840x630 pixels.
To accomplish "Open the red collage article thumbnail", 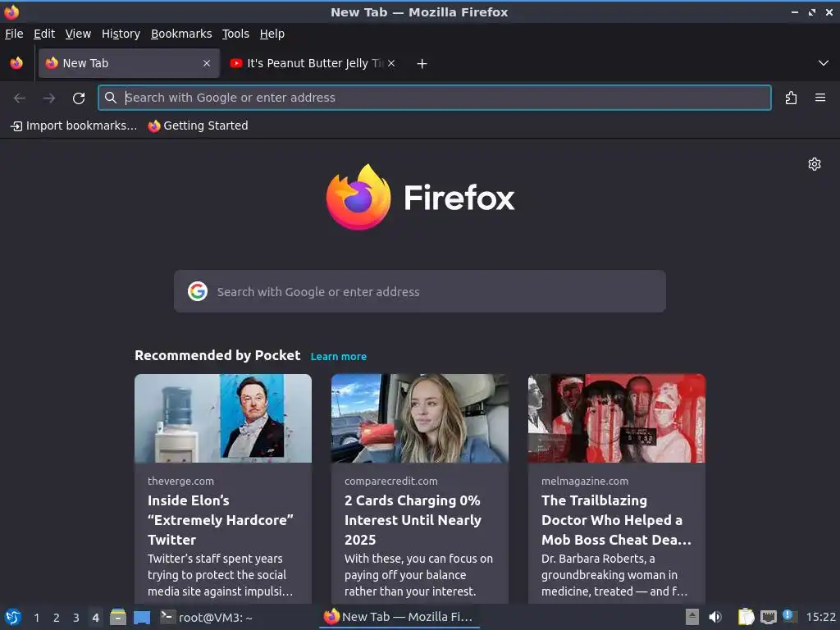I will [617, 418].
